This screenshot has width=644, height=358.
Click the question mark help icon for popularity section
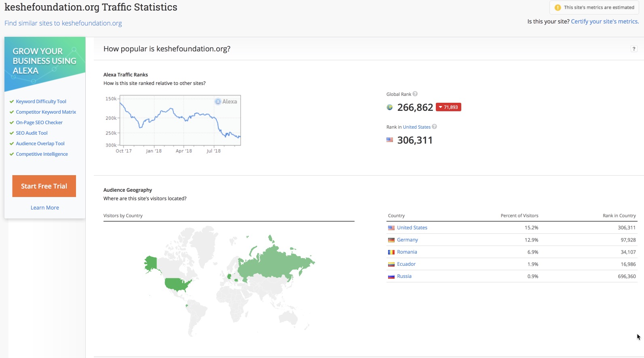634,49
